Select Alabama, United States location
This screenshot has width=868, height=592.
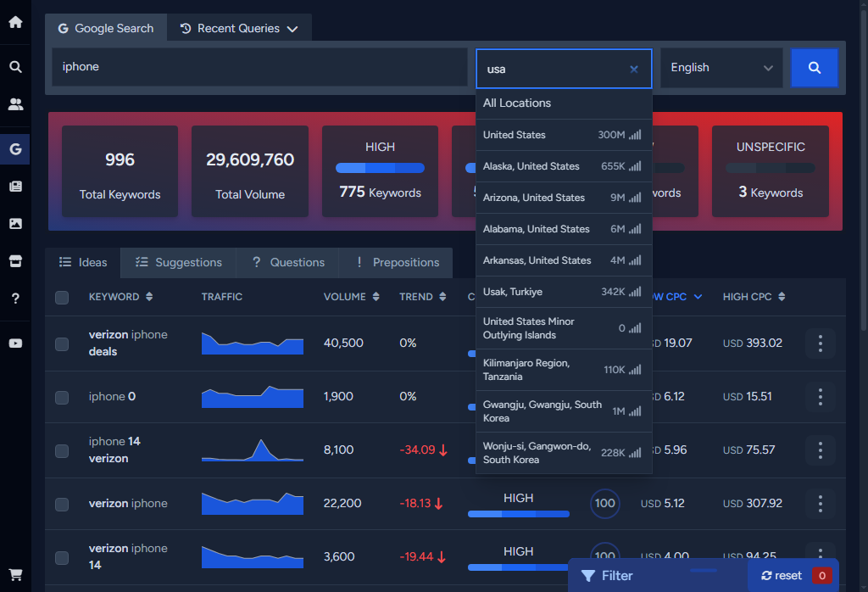[564, 229]
